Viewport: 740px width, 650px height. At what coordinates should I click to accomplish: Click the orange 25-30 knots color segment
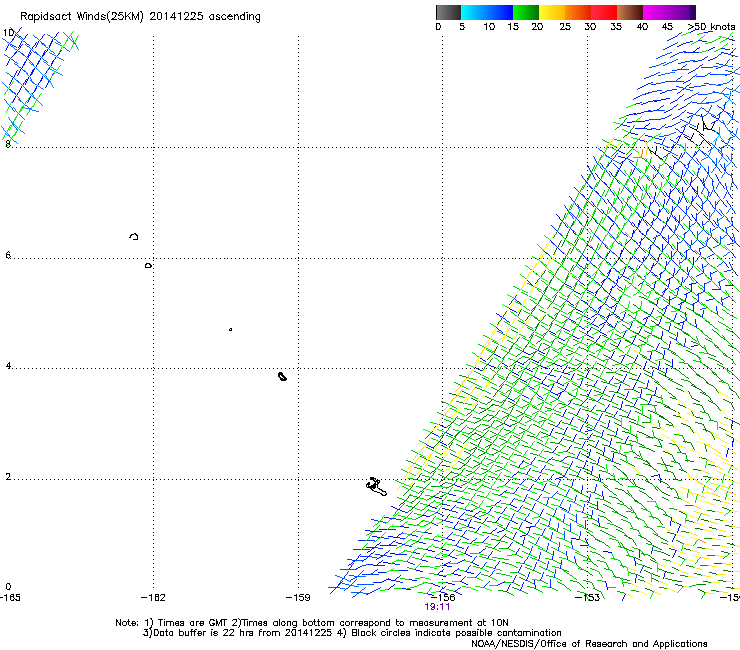(578, 12)
